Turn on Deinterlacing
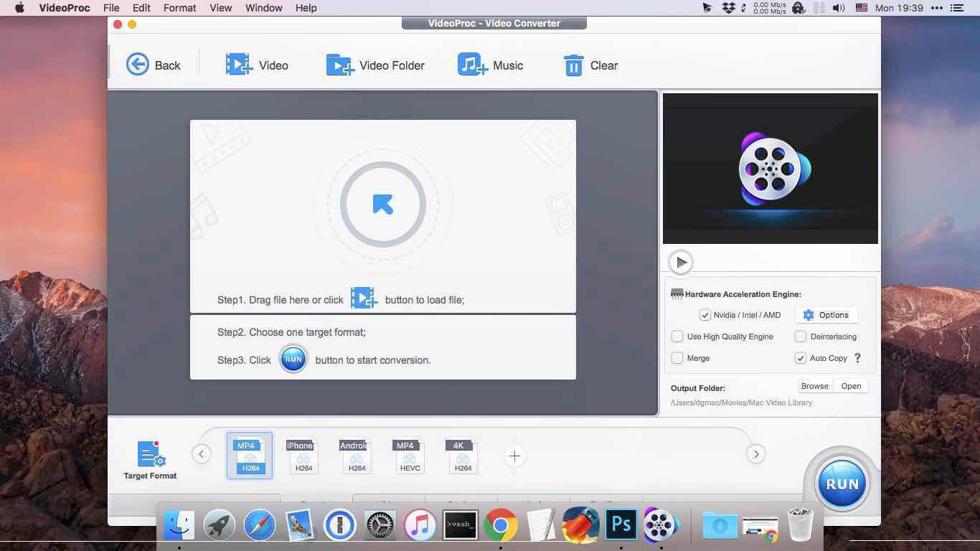The image size is (980, 551). pos(801,336)
